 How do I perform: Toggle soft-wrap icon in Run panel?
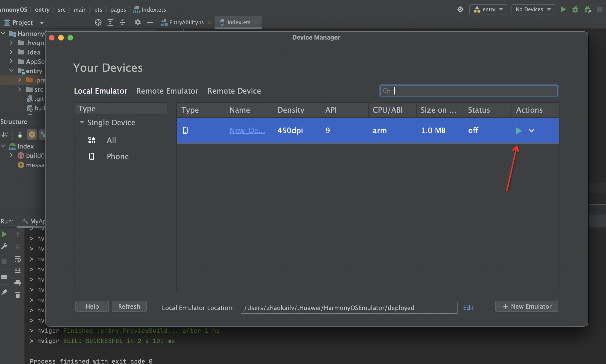pos(18,259)
